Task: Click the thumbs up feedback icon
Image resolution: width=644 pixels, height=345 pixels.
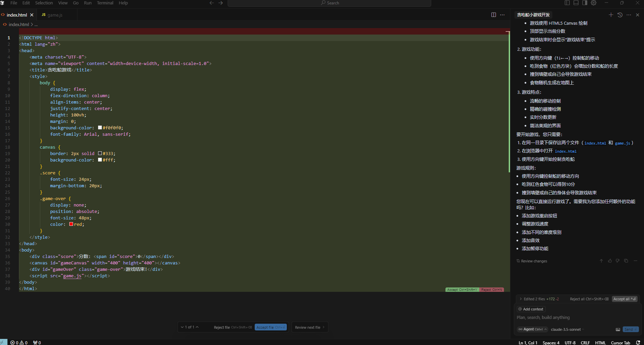Action: pyautogui.click(x=610, y=261)
